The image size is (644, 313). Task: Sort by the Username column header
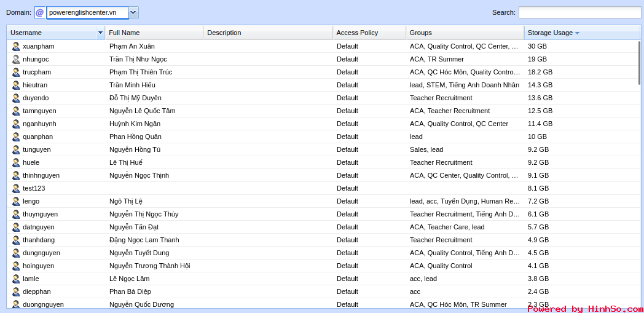pos(52,33)
